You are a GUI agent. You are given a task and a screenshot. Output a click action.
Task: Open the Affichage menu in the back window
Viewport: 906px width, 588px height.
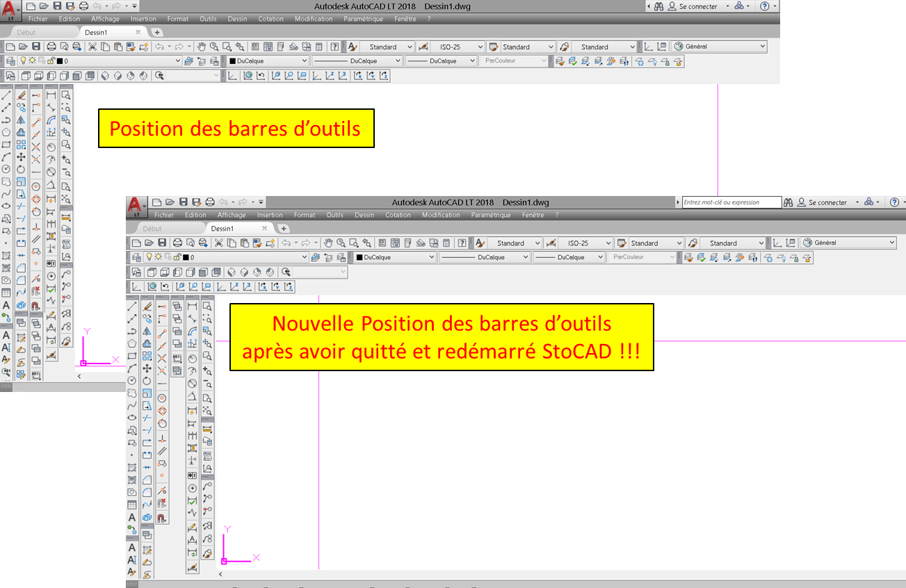(x=106, y=19)
